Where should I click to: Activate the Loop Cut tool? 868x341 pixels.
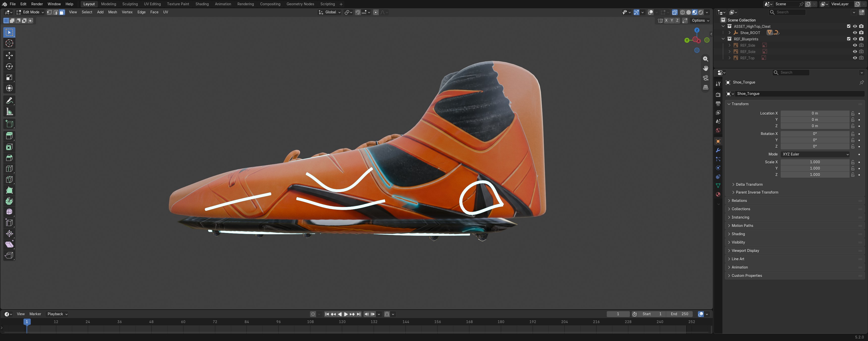[9, 168]
